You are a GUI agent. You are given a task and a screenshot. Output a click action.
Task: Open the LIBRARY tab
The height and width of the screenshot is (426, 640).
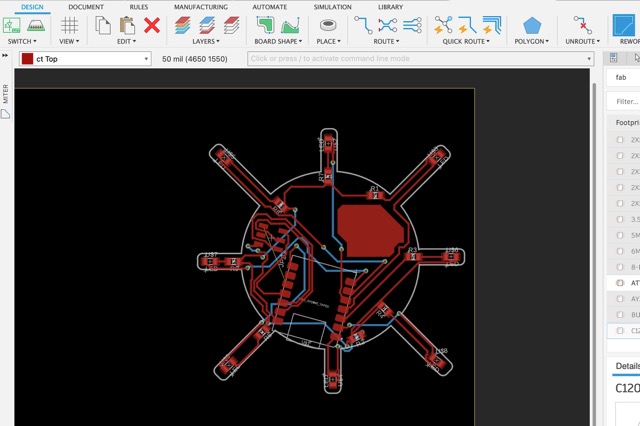[x=390, y=7]
